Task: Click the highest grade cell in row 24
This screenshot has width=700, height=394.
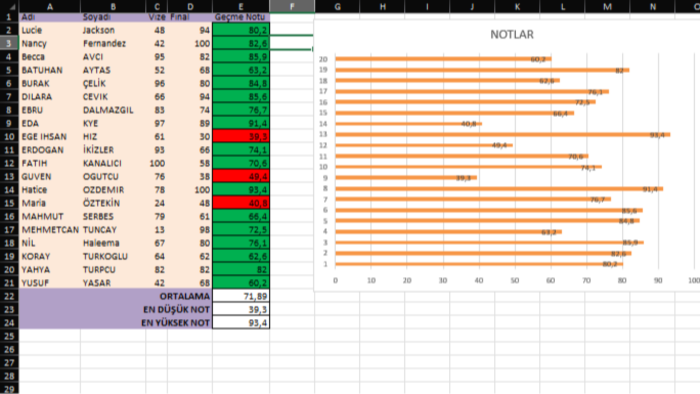Action: pyautogui.click(x=241, y=323)
